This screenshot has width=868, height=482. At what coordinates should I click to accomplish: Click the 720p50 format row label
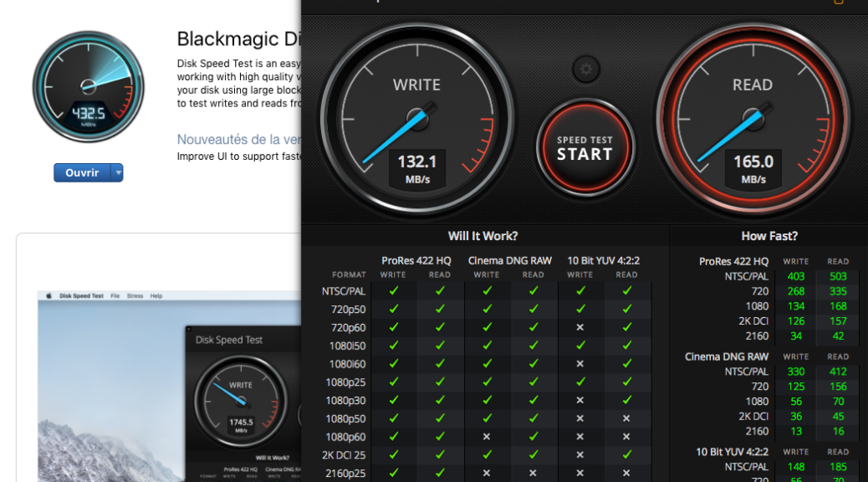click(348, 309)
